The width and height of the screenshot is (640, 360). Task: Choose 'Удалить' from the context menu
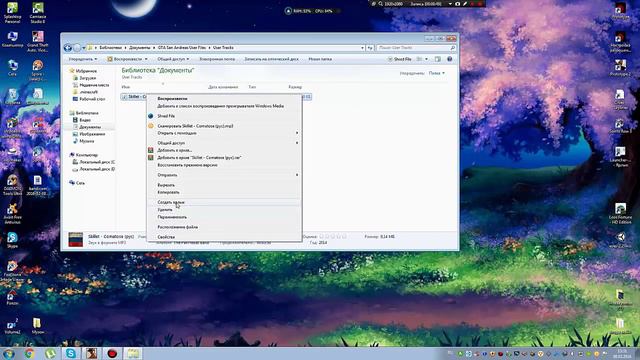coord(225,210)
